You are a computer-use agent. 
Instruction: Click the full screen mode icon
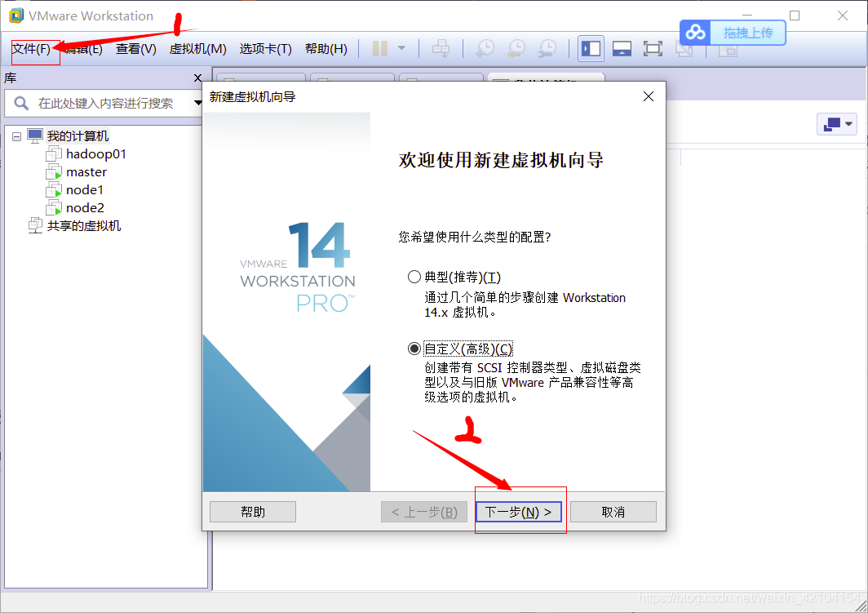point(653,49)
